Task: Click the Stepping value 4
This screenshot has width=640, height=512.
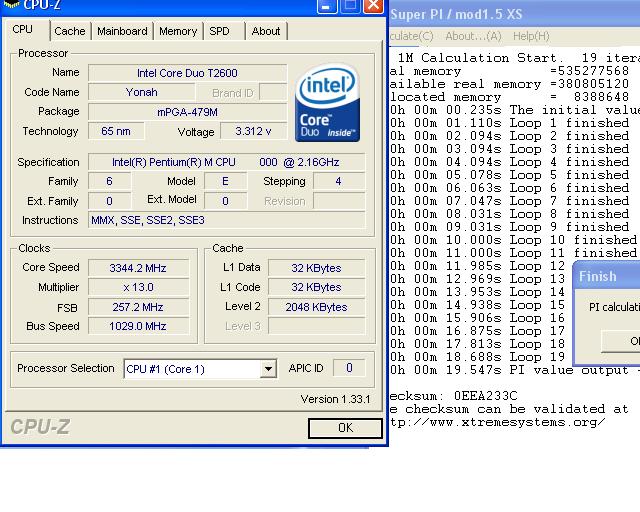Action: (339, 181)
